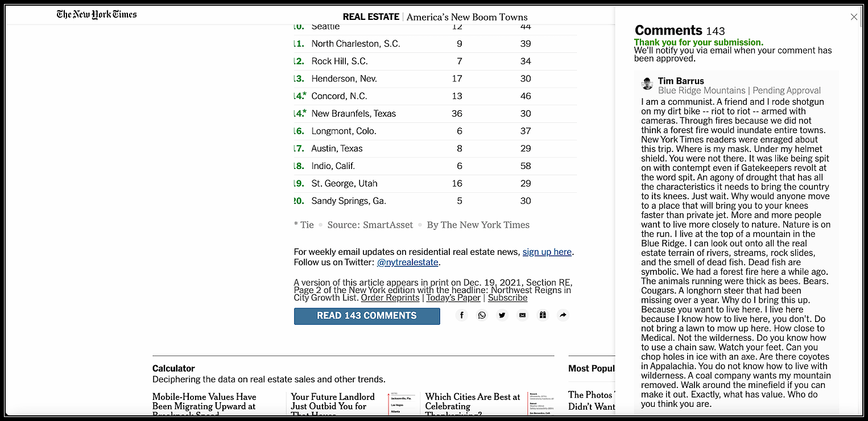This screenshot has height=421, width=868.
Task: Open 'Mobile-Home Values Have Been Migrating Upward' article
Action: click(x=204, y=405)
